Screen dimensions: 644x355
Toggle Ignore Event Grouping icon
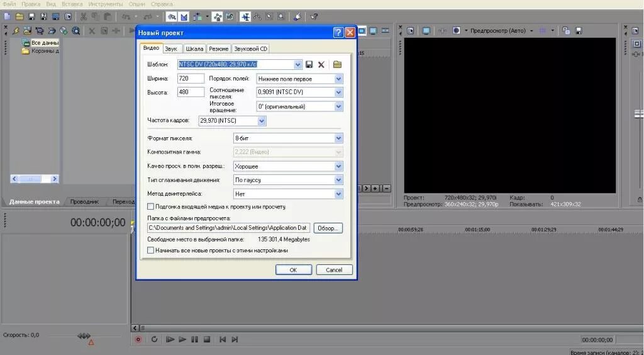tap(230, 17)
